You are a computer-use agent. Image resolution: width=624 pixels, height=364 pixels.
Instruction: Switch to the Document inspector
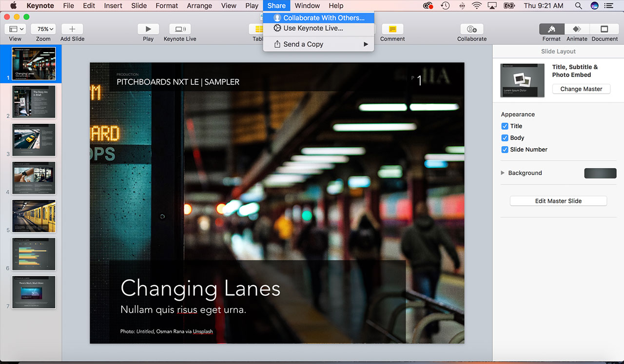[604, 29]
